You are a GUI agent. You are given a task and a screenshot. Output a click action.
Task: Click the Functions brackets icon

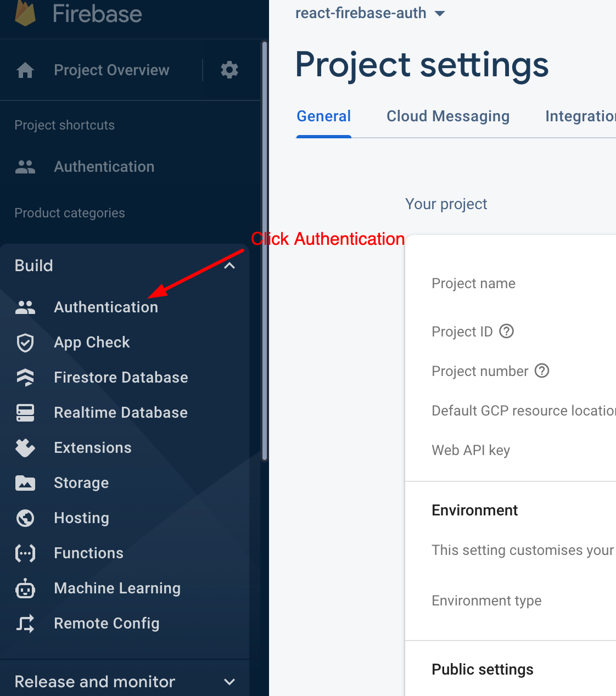pos(25,553)
